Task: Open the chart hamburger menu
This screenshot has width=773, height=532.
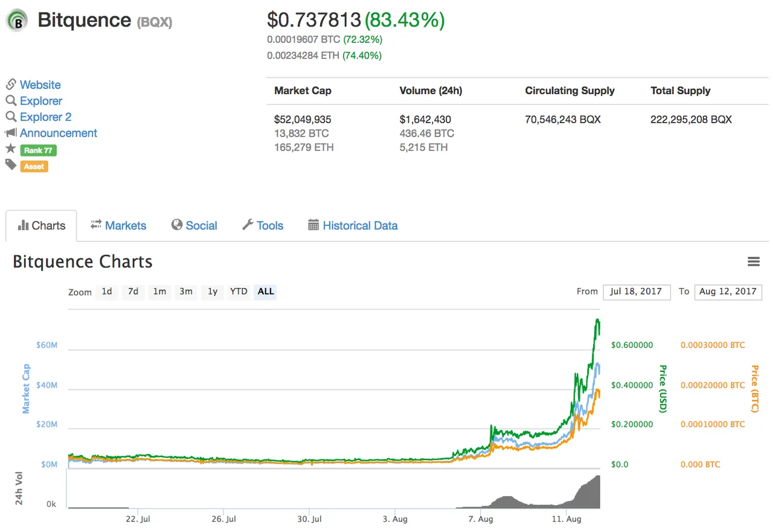Action: [754, 261]
